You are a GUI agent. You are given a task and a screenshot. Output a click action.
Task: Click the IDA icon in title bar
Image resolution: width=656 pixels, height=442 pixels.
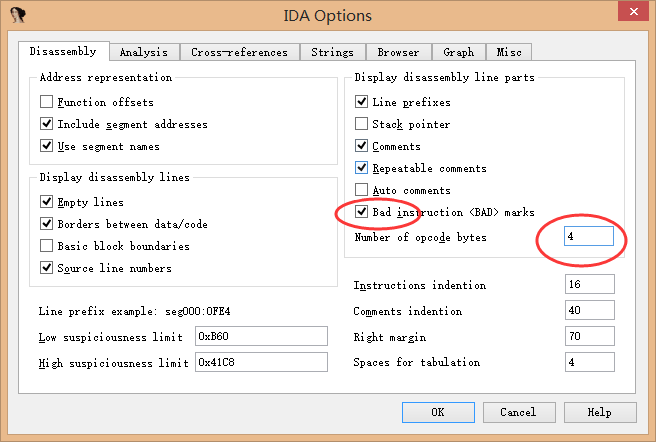pos(18,16)
